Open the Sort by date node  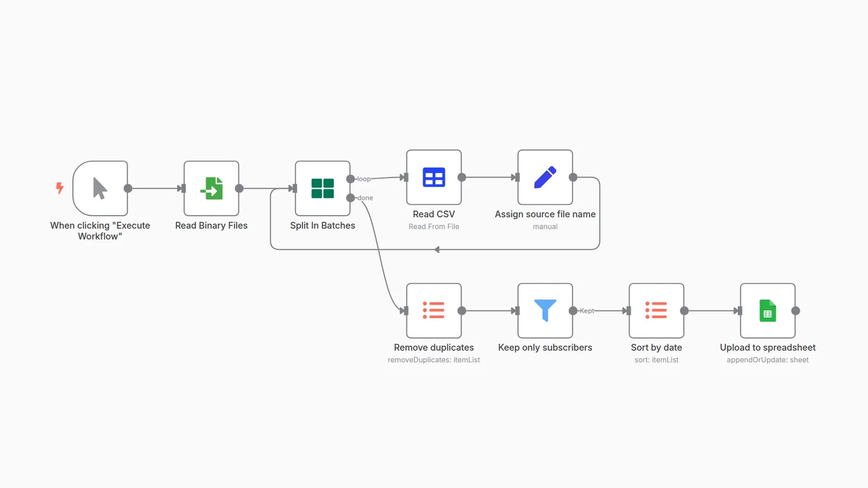pos(656,310)
